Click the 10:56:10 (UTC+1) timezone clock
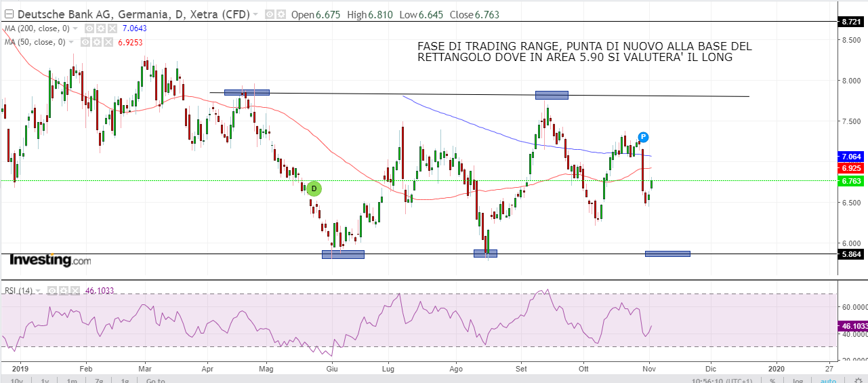Viewport: 868px width, 383px height. pyautogui.click(x=721, y=380)
